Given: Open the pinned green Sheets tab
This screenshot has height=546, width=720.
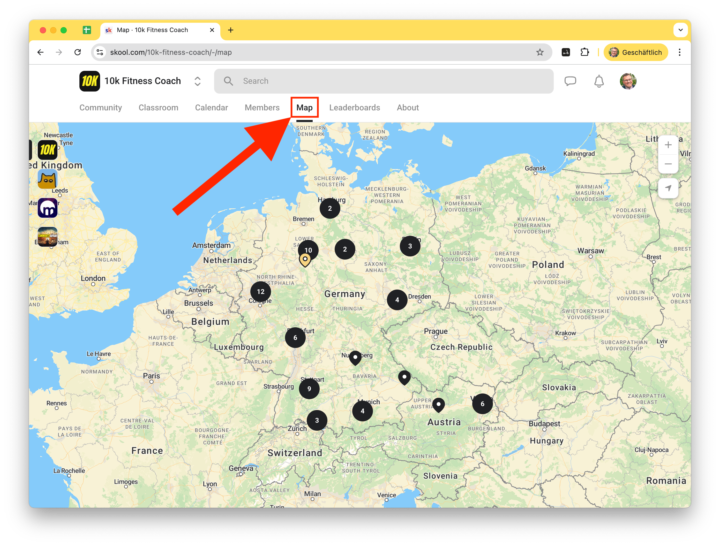Looking at the screenshot, I should [87, 30].
